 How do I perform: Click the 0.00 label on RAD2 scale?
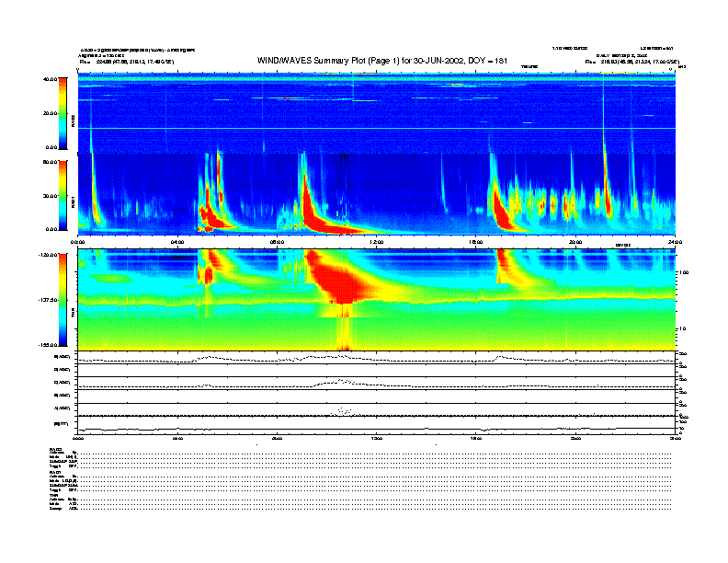[x=51, y=148]
